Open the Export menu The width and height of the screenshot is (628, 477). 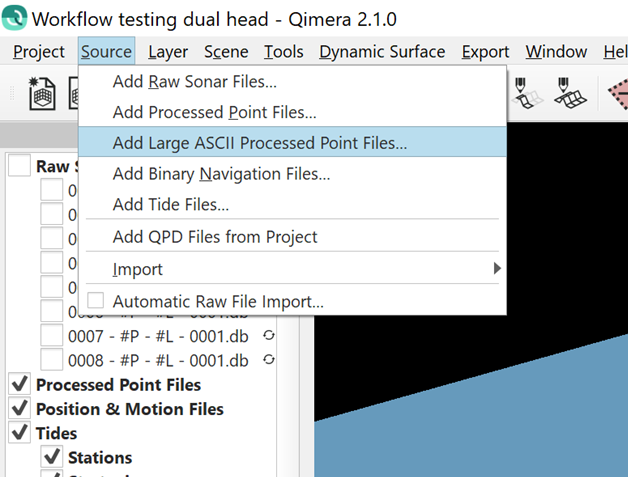pos(485,52)
